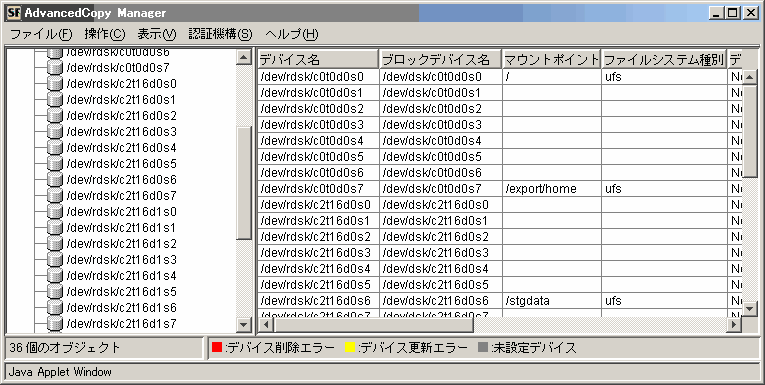The image size is (765, 385).
Task: Click disk icon next to /dev/rdsk/c2t16d1s2
Action: tap(55, 243)
